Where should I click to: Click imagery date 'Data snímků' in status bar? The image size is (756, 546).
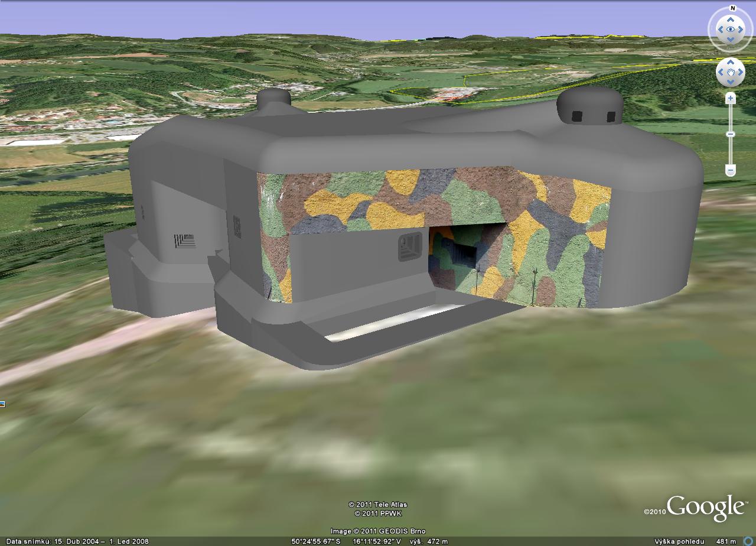point(77,541)
